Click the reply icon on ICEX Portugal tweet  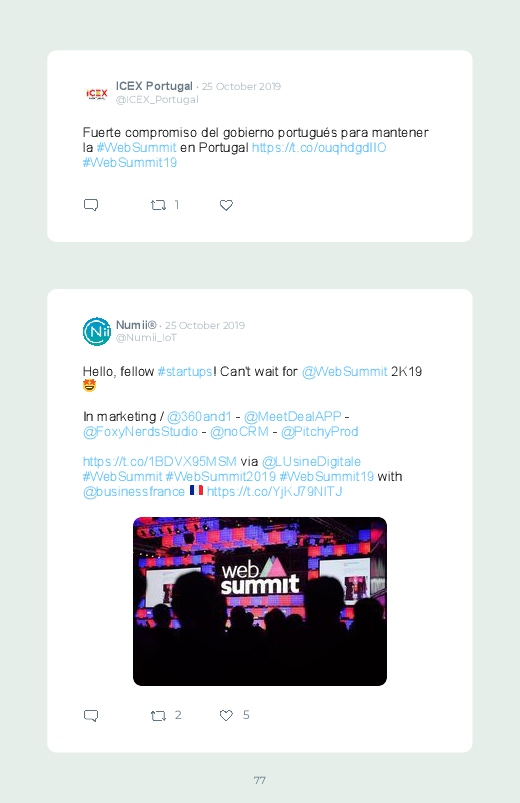[91, 205]
